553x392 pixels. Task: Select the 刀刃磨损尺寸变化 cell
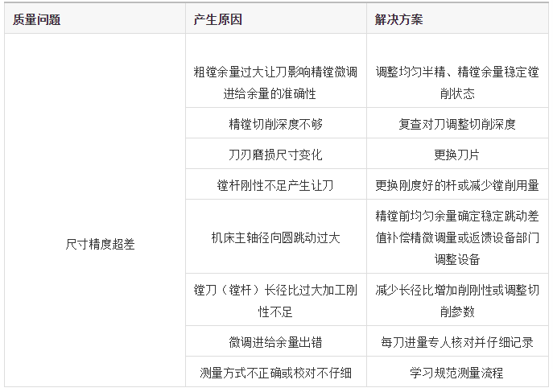coord(275,155)
